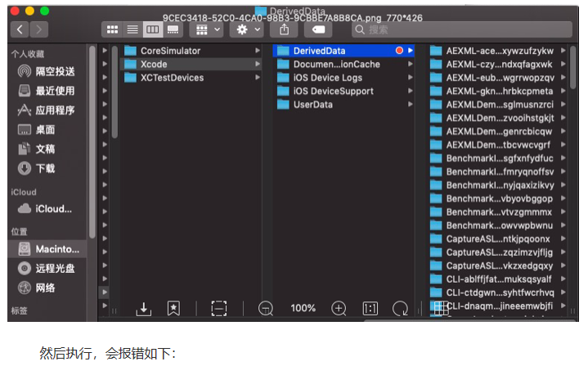Select folder BenchmarkI...nyjqaxizikvy

pyautogui.click(x=497, y=185)
